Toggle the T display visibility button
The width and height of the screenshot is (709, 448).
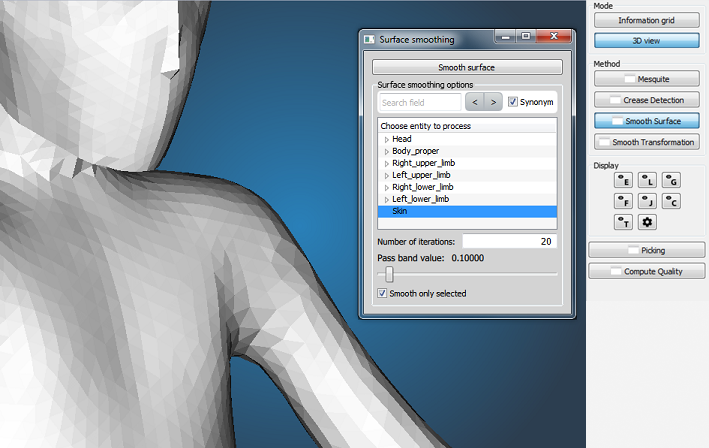point(623,222)
